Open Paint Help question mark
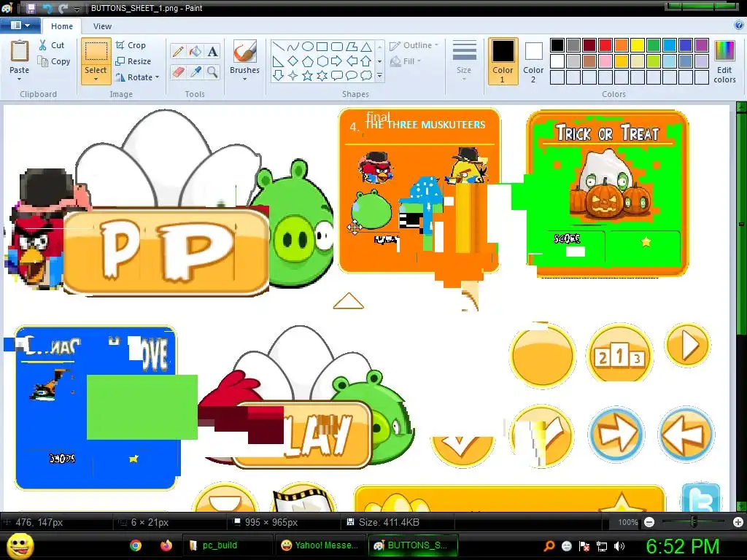The height and width of the screenshot is (560, 747). (739, 26)
